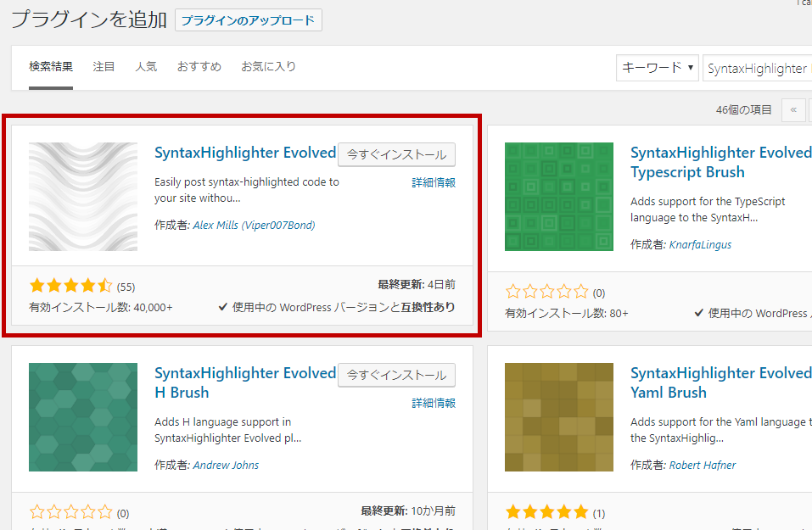Viewport: 812px width, 530px height.
Task: Click the SyntaxHighlighter Evolved wavy plugin thumbnail
Action: tap(83, 197)
